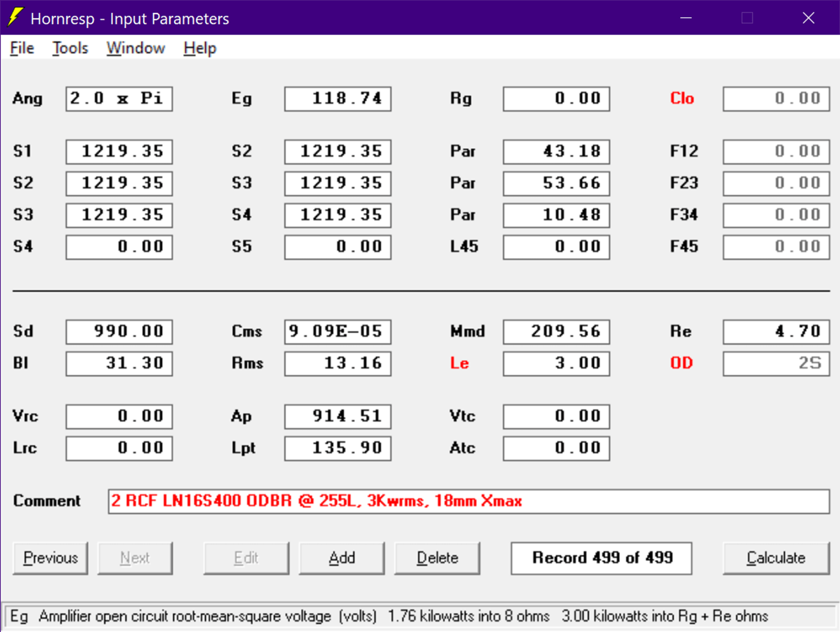Click the Sd field showing 990.00
Image resolution: width=840 pixels, height=632 pixels.
[119, 332]
